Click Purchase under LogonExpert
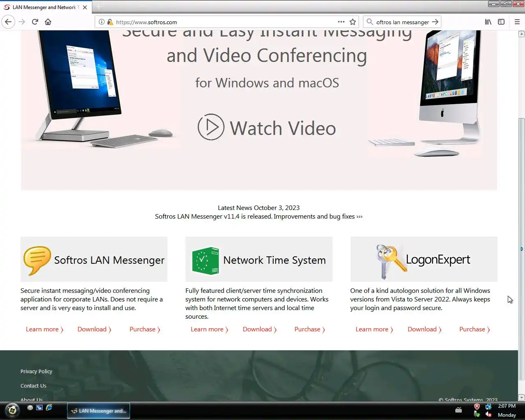The height and width of the screenshot is (420, 525). point(475,329)
